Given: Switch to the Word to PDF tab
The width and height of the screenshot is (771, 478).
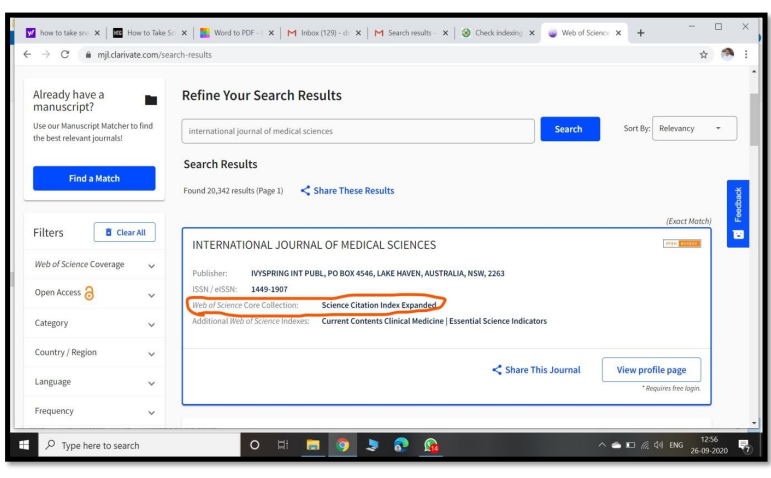Looking at the screenshot, I should click(233, 33).
